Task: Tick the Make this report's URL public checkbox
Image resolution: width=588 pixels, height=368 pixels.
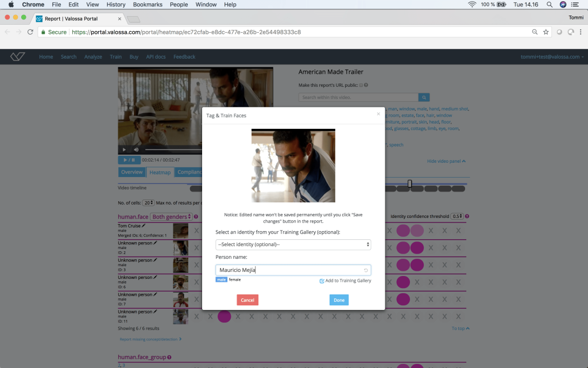Action: click(x=361, y=85)
